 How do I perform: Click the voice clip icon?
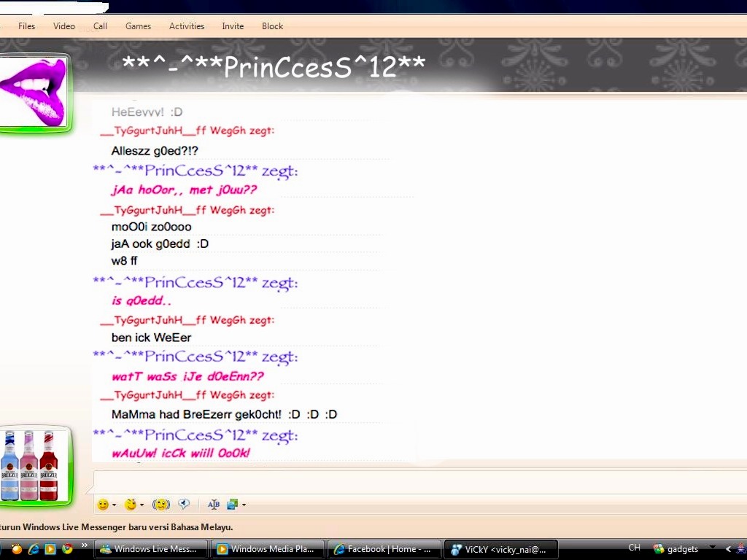pos(184,505)
